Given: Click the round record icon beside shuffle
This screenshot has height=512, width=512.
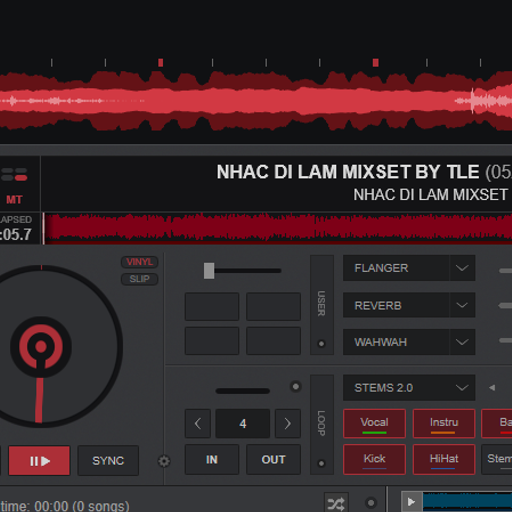Looking at the screenshot, I should 371,502.
